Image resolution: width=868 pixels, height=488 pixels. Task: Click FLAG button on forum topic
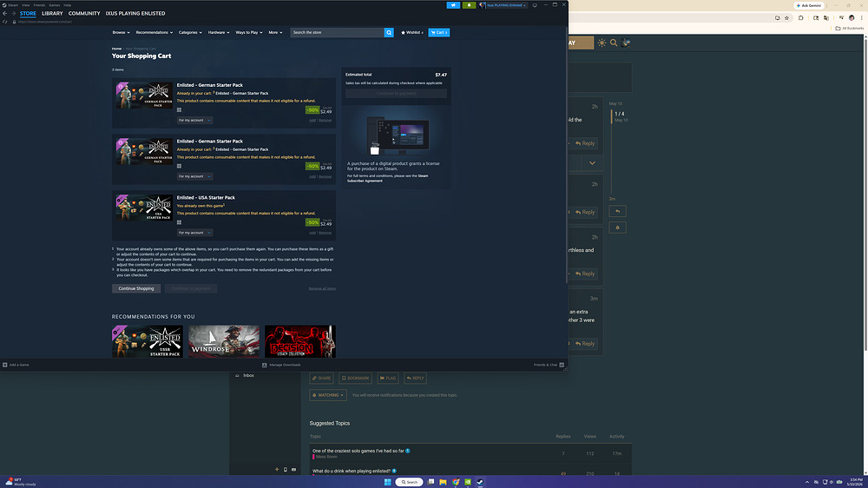pyautogui.click(x=387, y=379)
